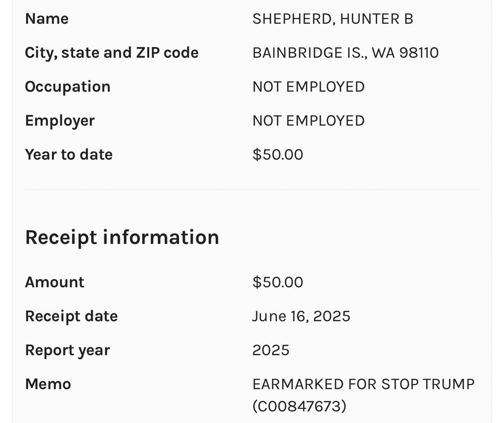
Task: Select the "EARMARKED FOR STOP TRUMP" memo text
Action: click(x=363, y=384)
